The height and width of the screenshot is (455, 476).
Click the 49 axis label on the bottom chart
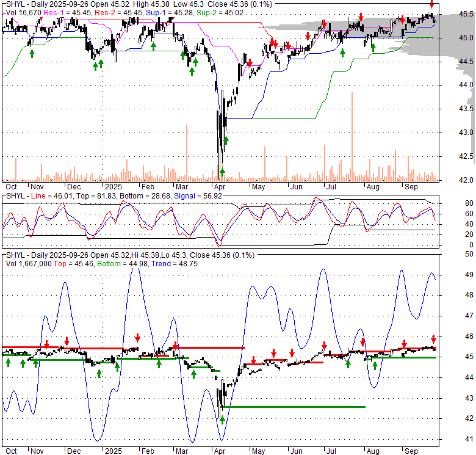(469, 275)
